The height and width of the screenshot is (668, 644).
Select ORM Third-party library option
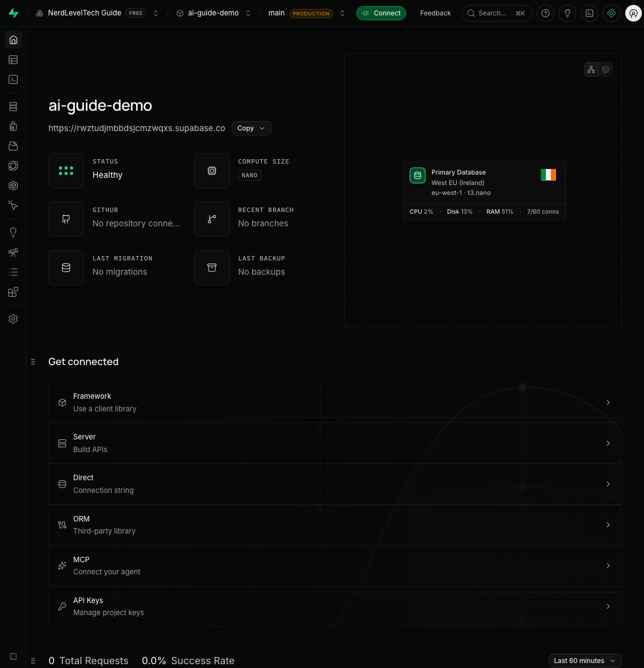[335, 525]
